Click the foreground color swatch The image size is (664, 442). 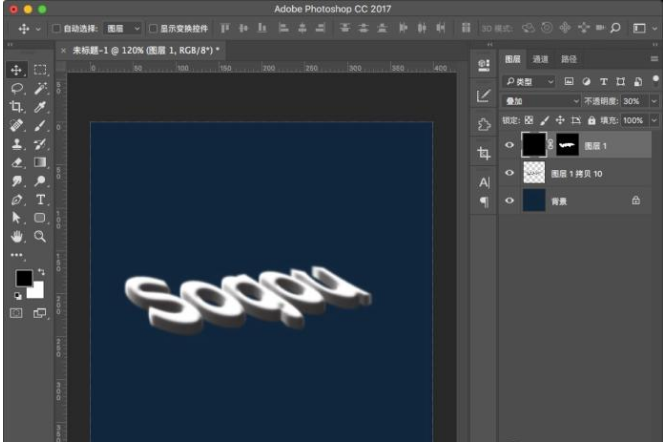point(22,277)
